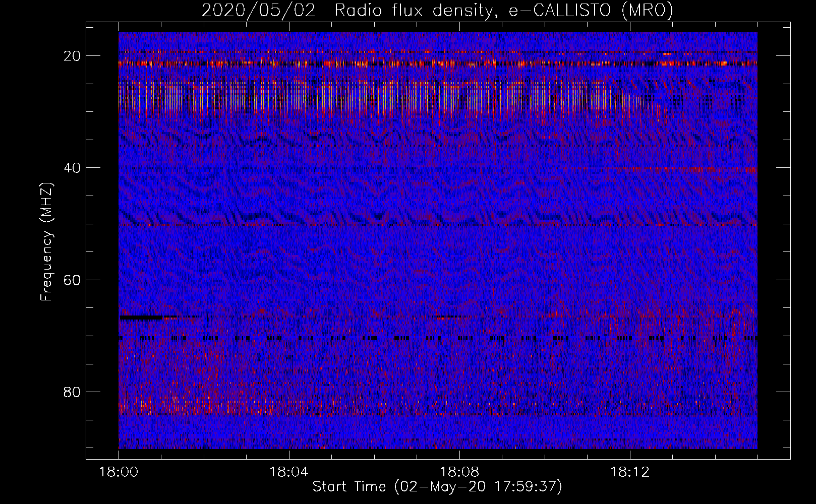Click the black horizontal bar near 67 MHz
Image resolution: width=816 pixels, height=504 pixels.
[141, 318]
